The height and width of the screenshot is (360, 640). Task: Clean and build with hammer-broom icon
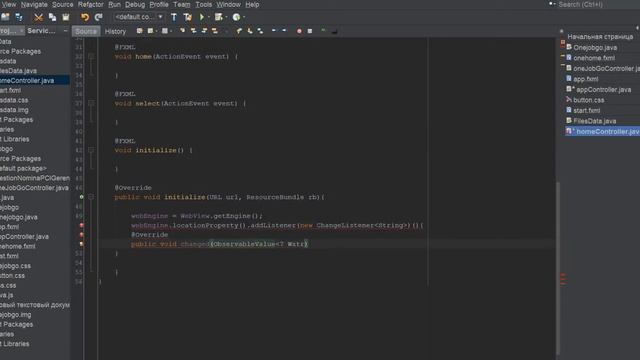click(187, 17)
